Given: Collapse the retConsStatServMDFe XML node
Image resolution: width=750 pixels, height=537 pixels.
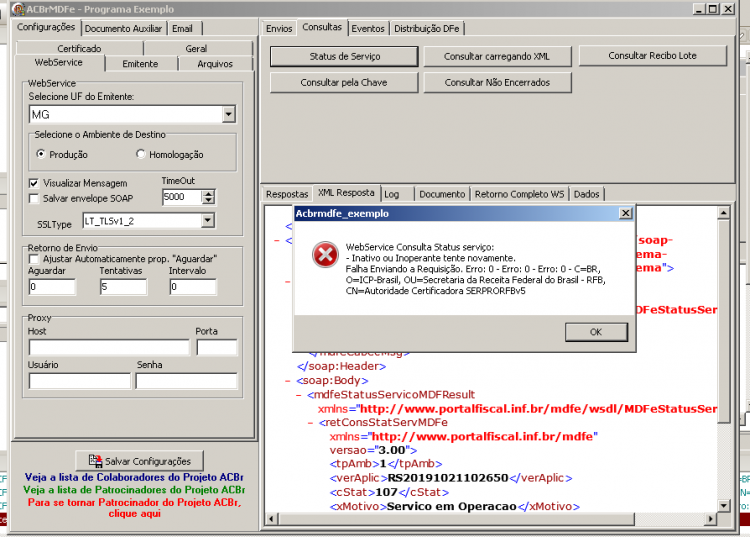Looking at the screenshot, I should (310, 423).
